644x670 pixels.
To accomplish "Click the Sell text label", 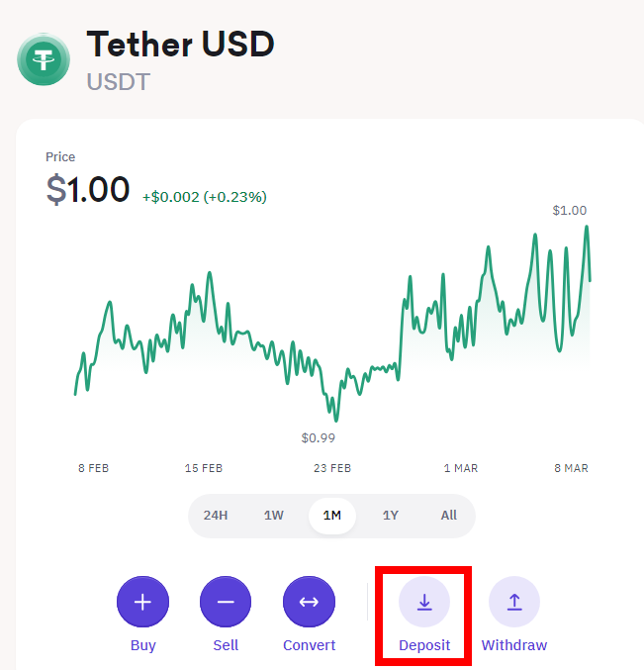I will [x=226, y=645].
